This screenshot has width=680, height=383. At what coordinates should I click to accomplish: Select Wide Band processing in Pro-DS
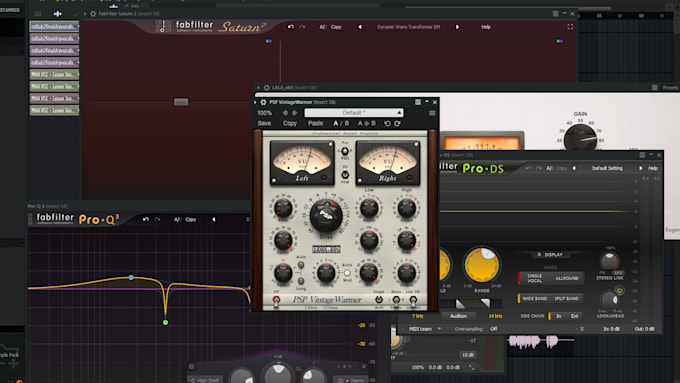pos(534,298)
